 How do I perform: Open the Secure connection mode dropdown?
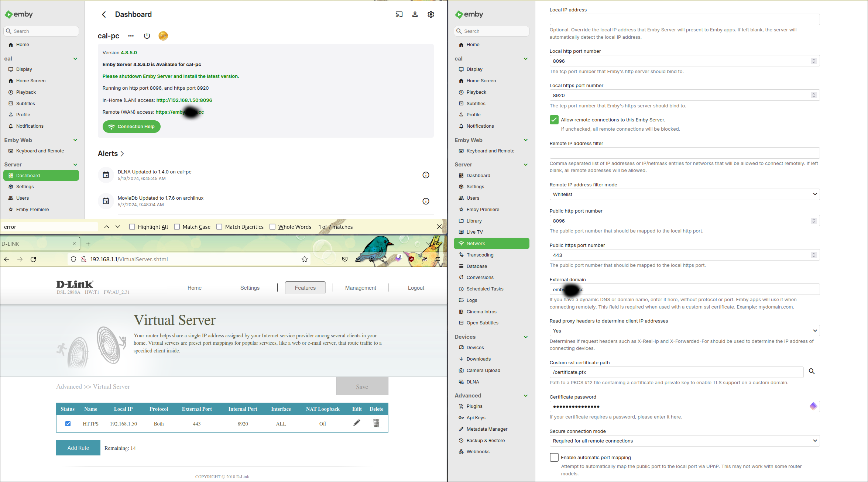pyautogui.click(x=685, y=441)
